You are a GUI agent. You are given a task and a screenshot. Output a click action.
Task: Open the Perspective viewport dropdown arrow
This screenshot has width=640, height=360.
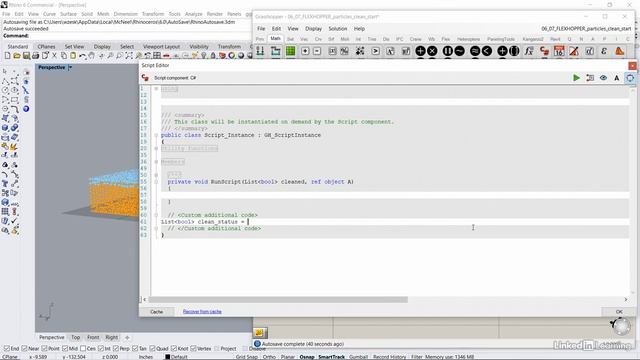(70, 67)
